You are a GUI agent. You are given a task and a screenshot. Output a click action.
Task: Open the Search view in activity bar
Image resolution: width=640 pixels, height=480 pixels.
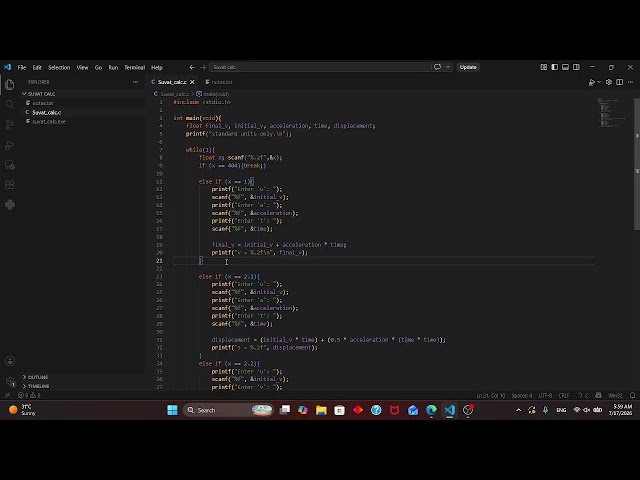10,104
